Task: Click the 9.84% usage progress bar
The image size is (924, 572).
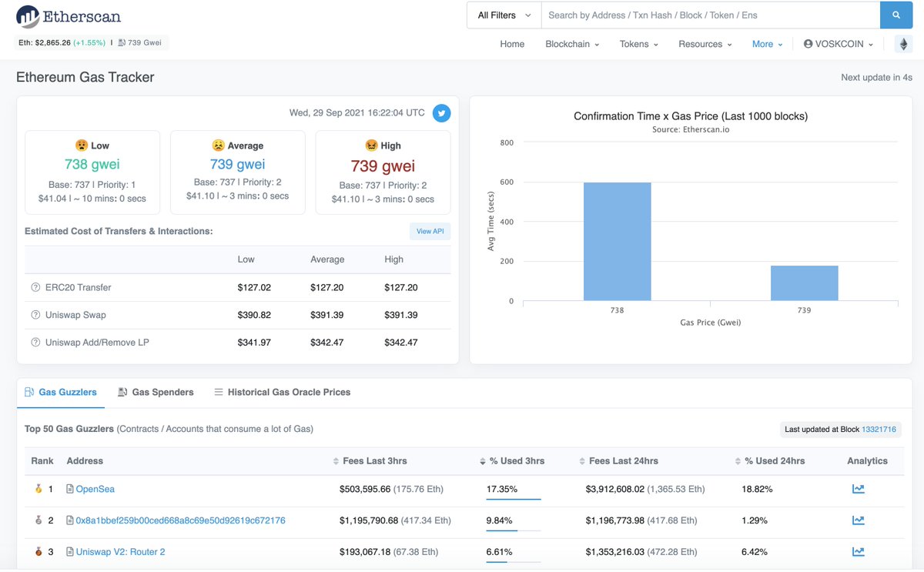Action: (x=514, y=530)
